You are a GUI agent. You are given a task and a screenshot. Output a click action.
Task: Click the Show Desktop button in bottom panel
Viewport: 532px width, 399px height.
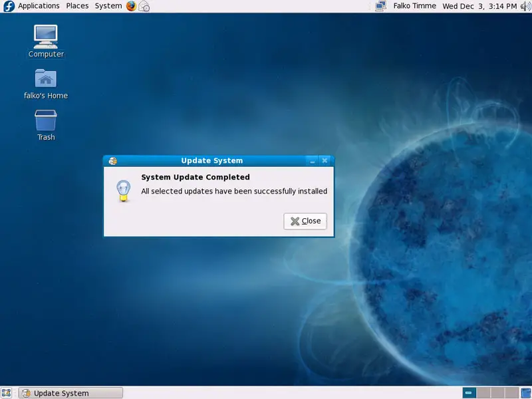pos(7,393)
